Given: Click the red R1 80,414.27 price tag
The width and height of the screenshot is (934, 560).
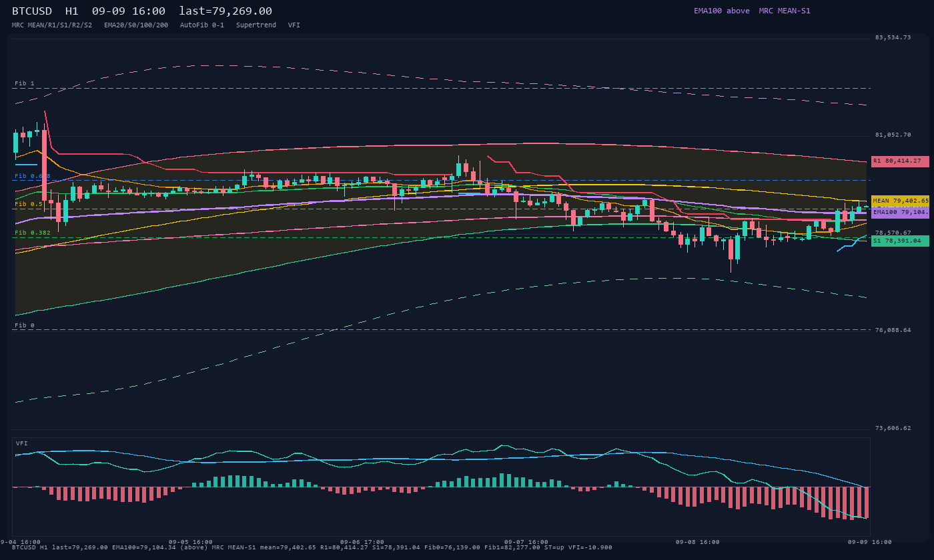Looking at the screenshot, I should 900,161.
